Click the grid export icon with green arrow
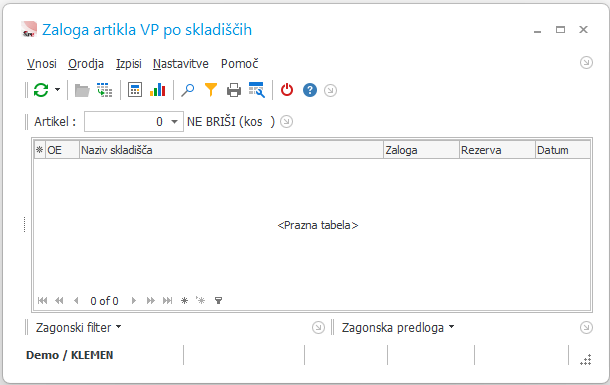Screen dimensions: 610x385 click(105, 90)
